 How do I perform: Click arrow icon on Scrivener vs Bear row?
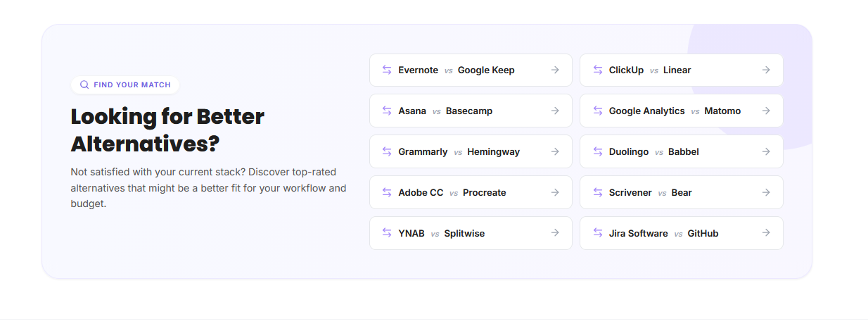pyautogui.click(x=766, y=192)
